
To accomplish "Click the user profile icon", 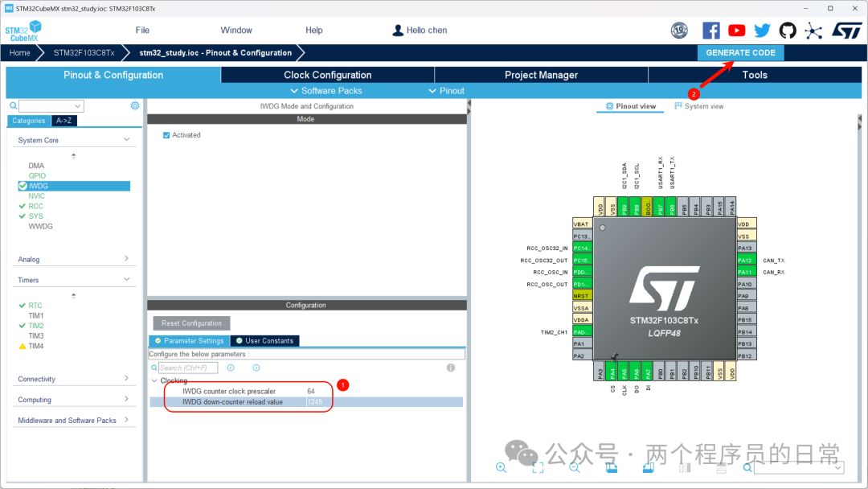I will pos(398,31).
